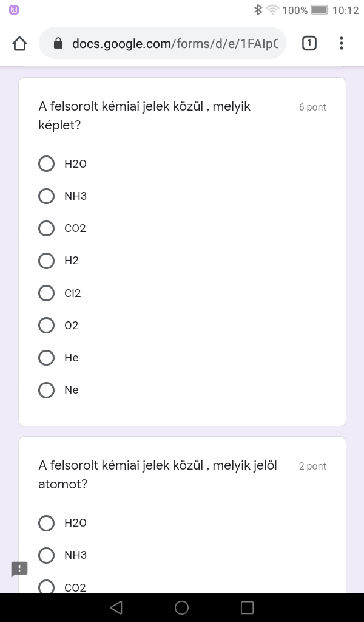
Task: Select H2O in the képlet question
Action: click(x=47, y=164)
